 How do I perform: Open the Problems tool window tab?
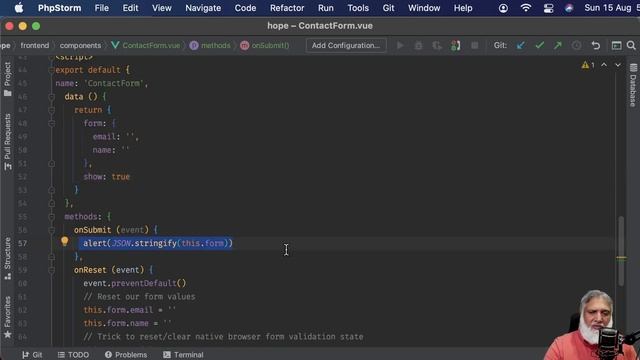126,355
